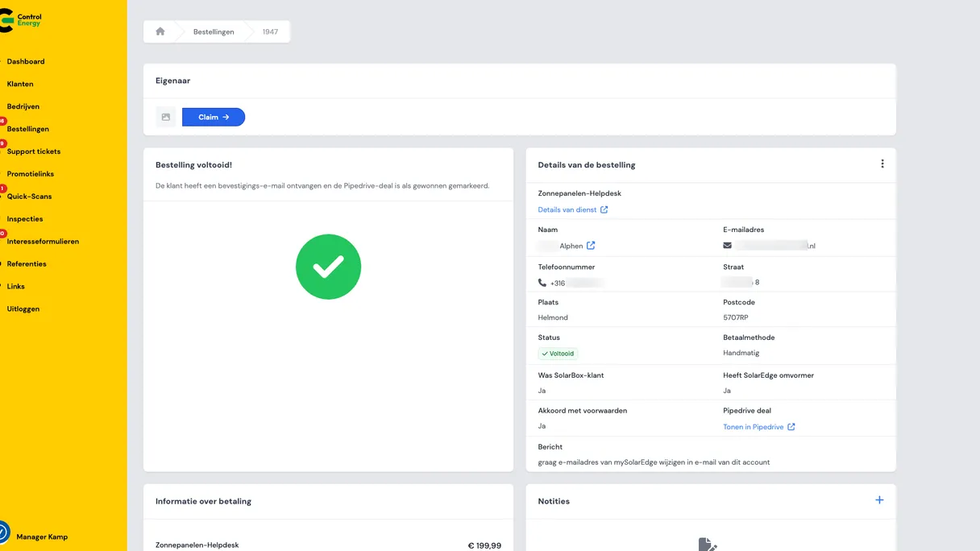Image resolution: width=980 pixels, height=551 pixels.
Task: Click the mySolarEdge message text
Action: click(x=654, y=462)
